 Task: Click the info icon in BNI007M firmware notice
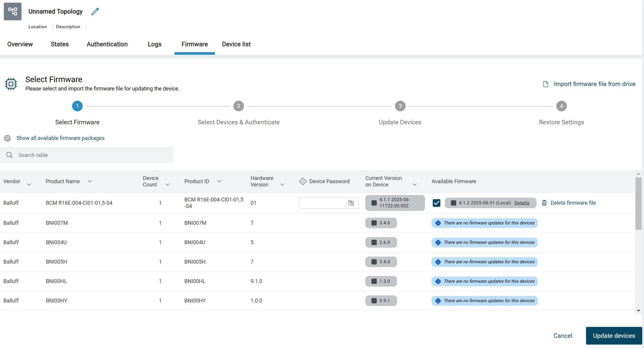438,223
